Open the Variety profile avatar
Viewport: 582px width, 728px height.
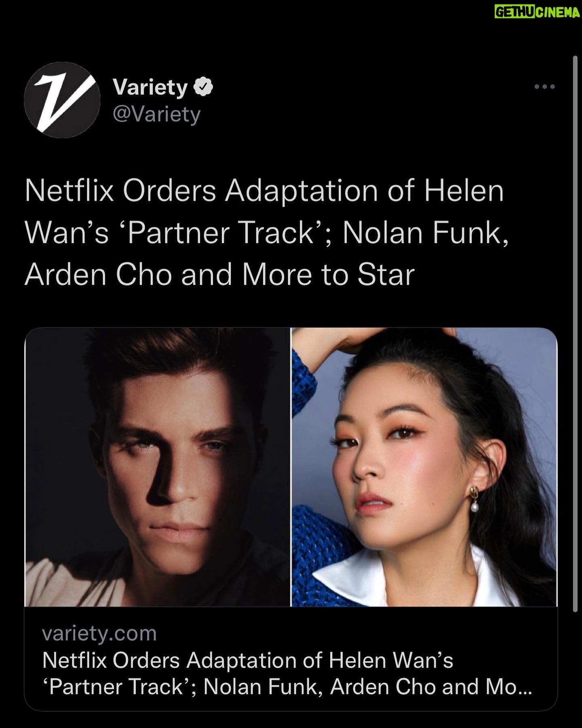coord(62,100)
